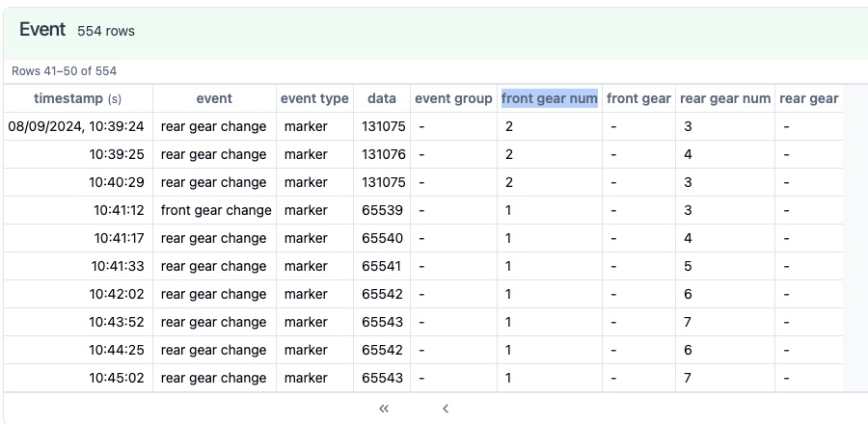Image resolution: width=868 pixels, height=424 pixels.
Task: Click the 10:42:02 timestamp cell
Action: point(78,294)
